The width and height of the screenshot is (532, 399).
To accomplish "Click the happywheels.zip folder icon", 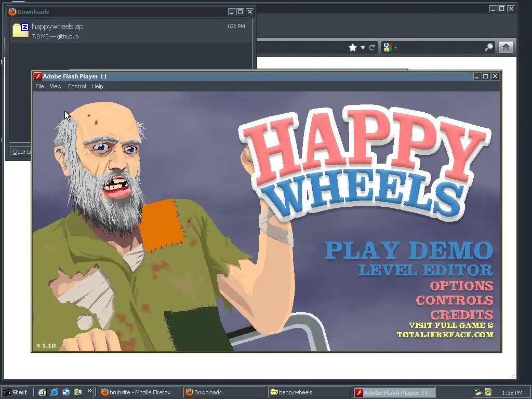I will (20, 30).
